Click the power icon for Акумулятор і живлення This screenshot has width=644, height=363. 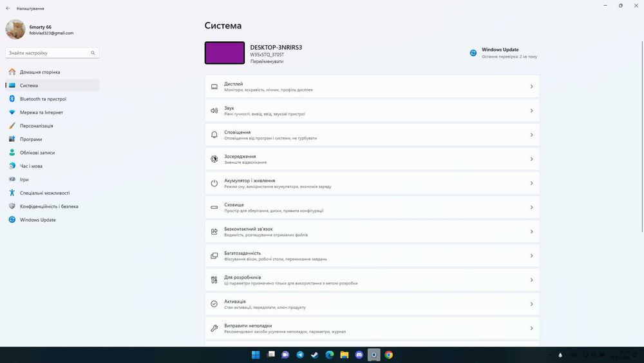click(x=214, y=183)
